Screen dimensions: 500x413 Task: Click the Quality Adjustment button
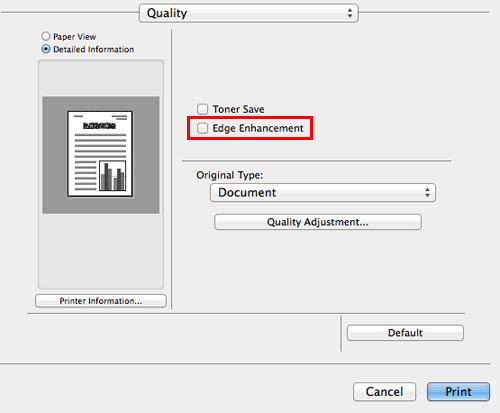point(318,222)
